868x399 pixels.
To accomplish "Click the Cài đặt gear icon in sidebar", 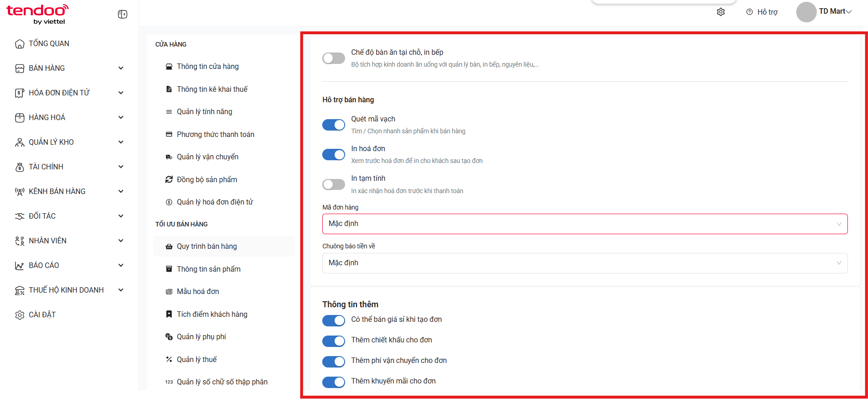I will (x=20, y=315).
